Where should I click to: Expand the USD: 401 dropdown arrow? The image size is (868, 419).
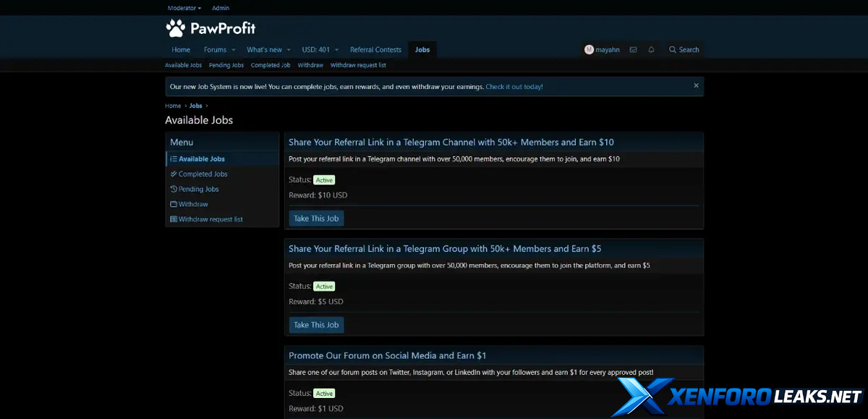pyautogui.click(x=336, y=50)
